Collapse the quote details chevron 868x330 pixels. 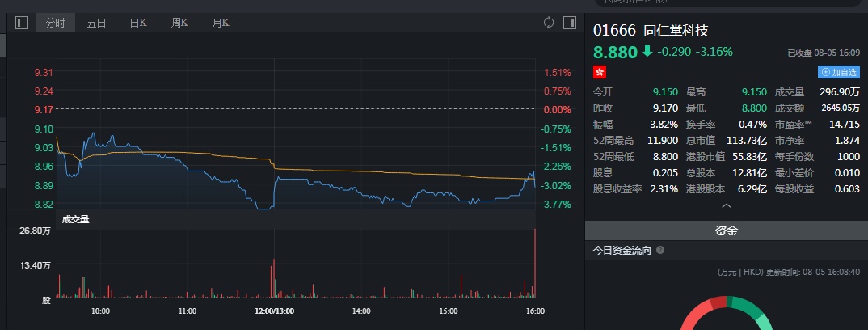point(726,205)
